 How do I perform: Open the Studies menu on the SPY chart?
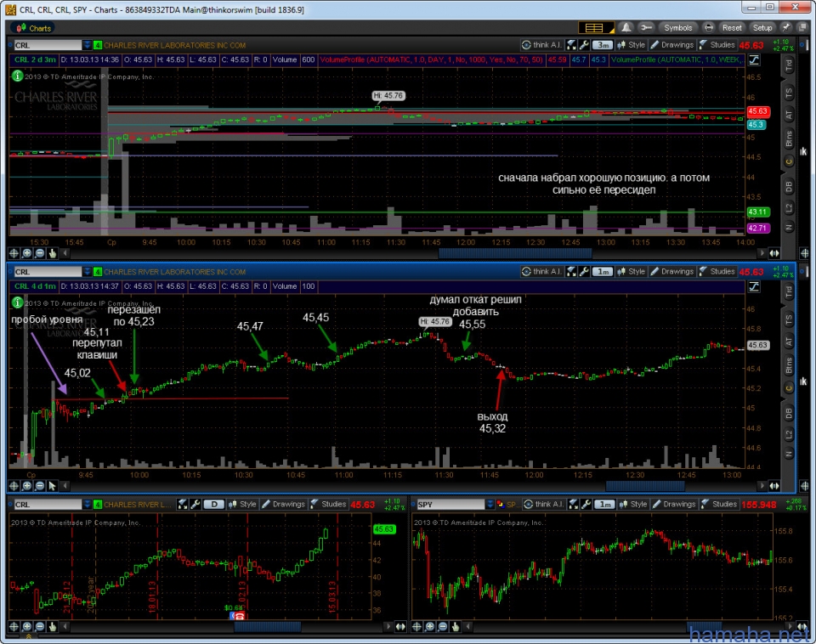click(719, 504)
